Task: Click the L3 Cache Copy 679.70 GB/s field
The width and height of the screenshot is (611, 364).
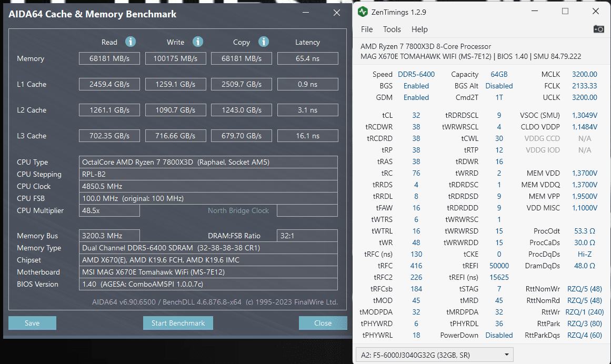Action: click(x=242, y=136)
